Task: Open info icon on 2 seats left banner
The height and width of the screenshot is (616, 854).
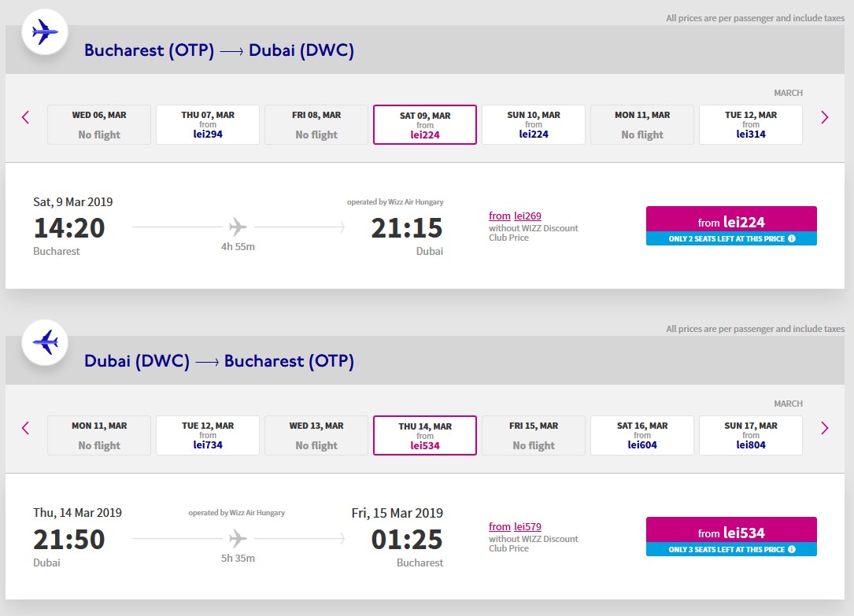Action: point(792,238)
